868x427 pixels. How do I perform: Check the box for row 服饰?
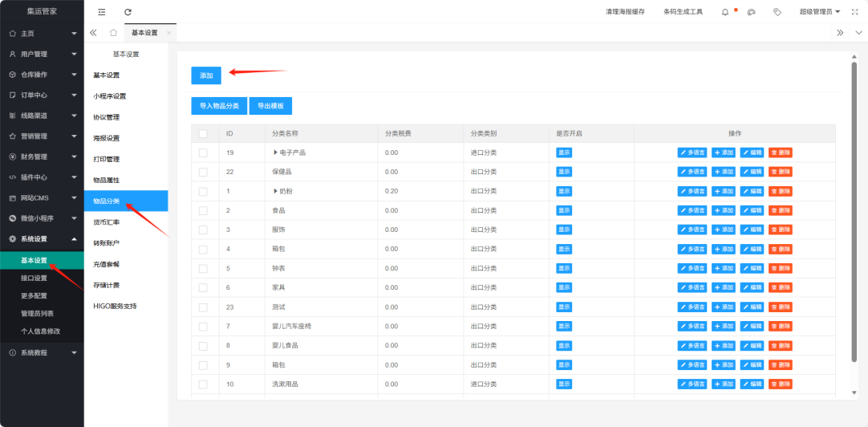203,230
